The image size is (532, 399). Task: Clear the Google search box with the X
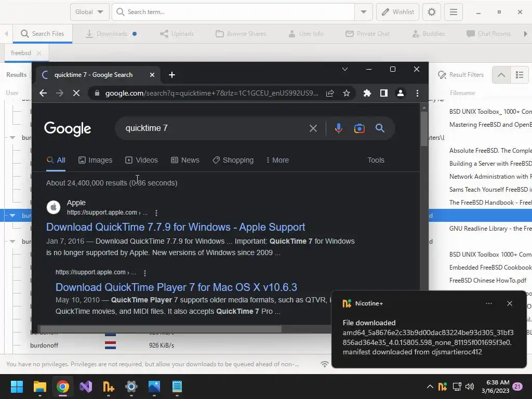point(313,128)
